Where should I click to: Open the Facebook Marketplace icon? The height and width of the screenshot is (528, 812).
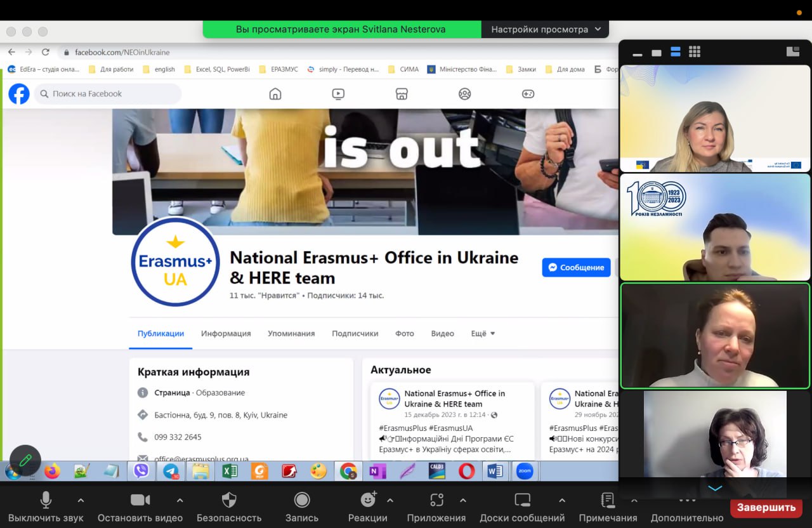401,94
